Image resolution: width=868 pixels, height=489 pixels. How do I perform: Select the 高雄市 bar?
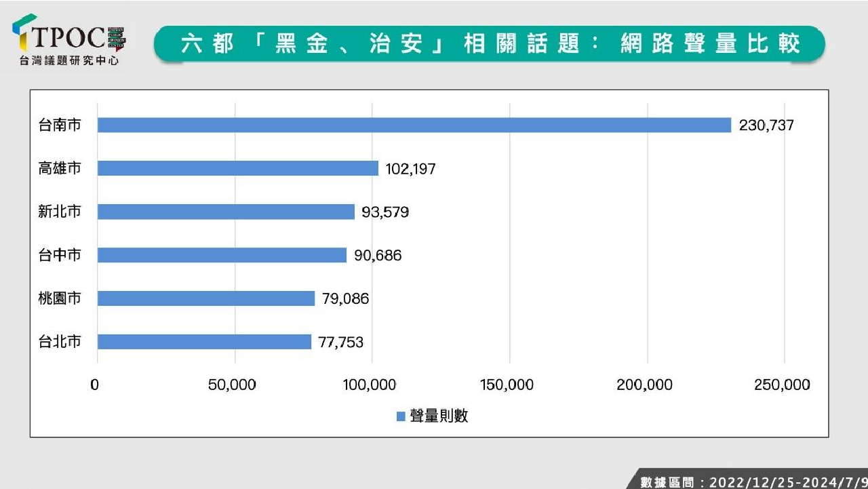(237, 168)
